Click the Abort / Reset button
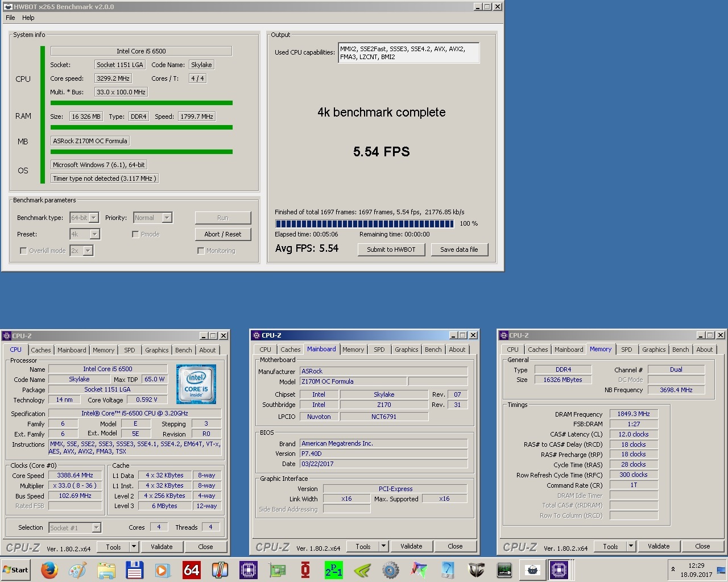This screenshot has width=728, height=582. (x=223, y=234)
